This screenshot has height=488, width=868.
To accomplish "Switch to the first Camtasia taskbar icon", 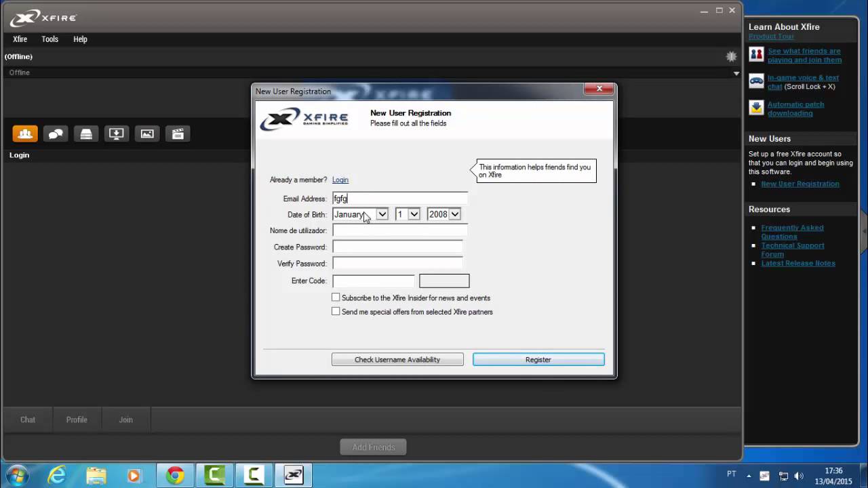I will 214,475.
